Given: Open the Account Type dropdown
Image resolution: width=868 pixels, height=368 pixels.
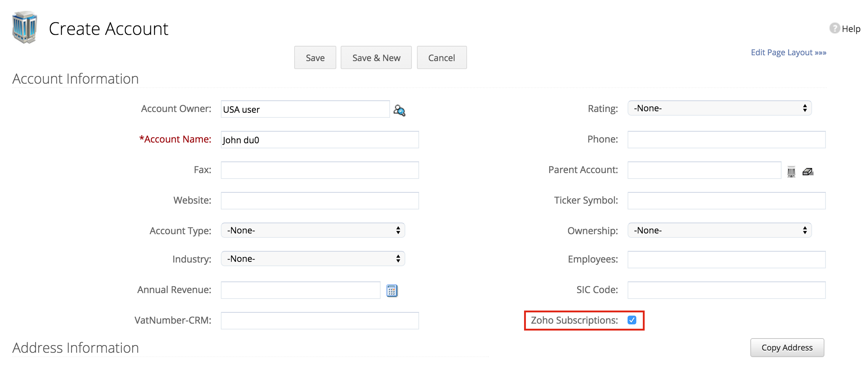Looking at the screenshot, I should tap(312, 230).
